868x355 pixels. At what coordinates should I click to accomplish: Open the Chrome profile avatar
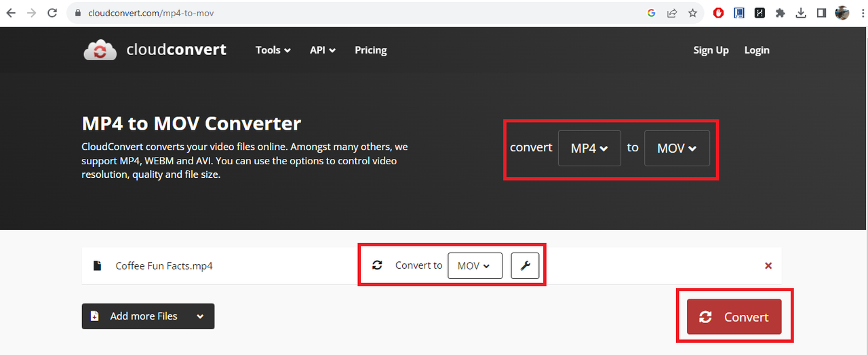842,13
